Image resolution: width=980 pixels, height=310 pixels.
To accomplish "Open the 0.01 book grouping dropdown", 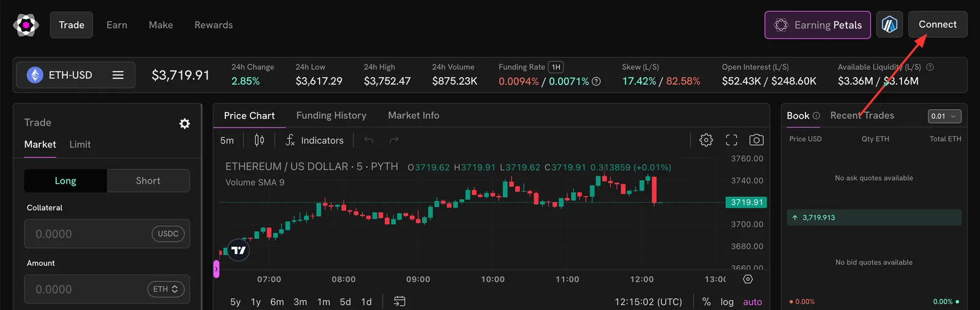I will pyautogui.click(x=944, y=116).
